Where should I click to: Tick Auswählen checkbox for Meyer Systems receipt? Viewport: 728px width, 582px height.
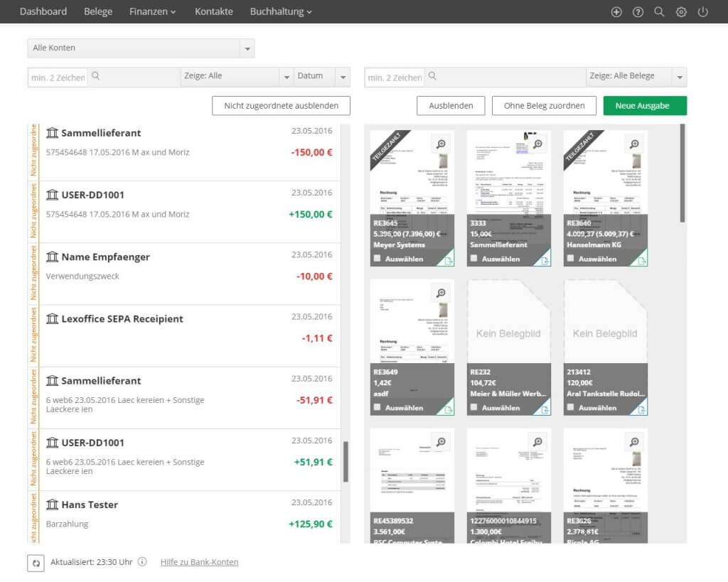point(378,259)
